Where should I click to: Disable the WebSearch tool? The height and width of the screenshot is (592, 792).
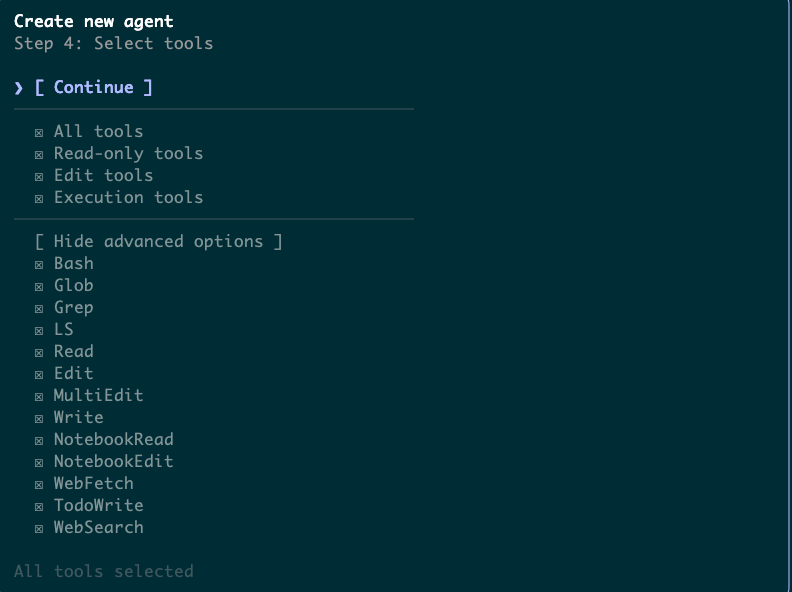tap(39, 528)
